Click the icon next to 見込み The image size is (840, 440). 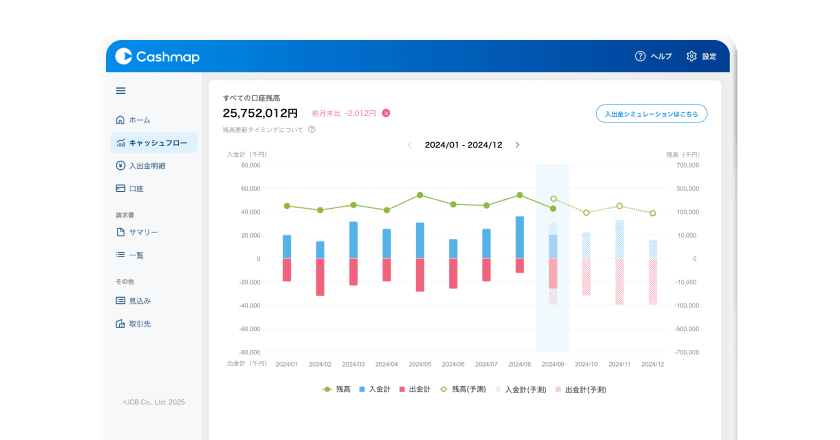point(120,301)
